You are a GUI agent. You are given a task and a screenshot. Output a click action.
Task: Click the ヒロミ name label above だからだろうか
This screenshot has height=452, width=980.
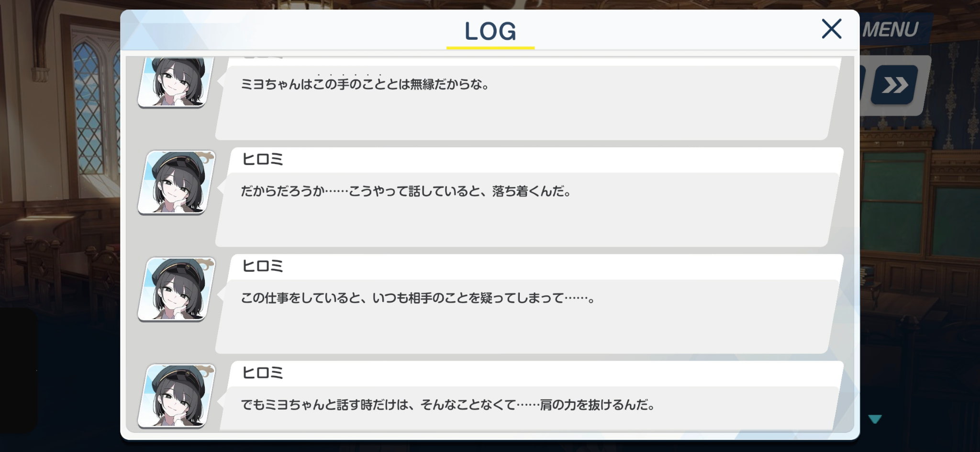tap(262, 159)
